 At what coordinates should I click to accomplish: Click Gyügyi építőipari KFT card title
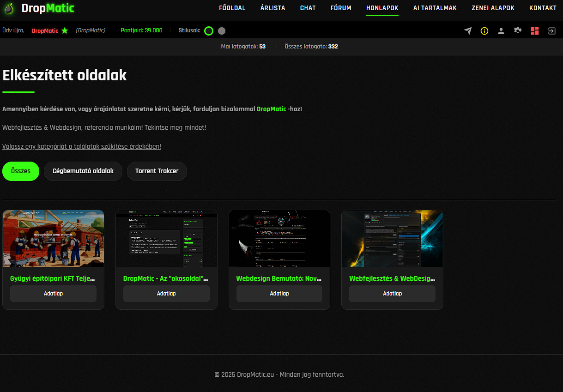pos(53,278)
